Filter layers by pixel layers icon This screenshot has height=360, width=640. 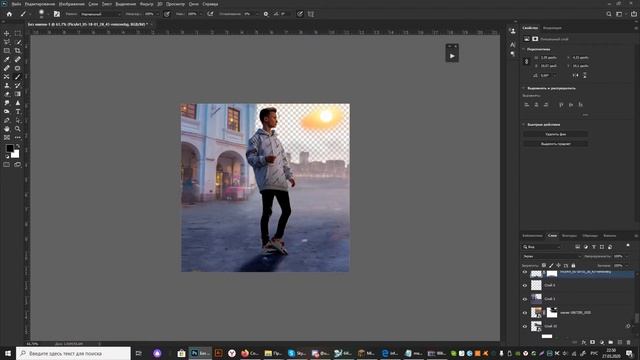[x=578, y=247]
